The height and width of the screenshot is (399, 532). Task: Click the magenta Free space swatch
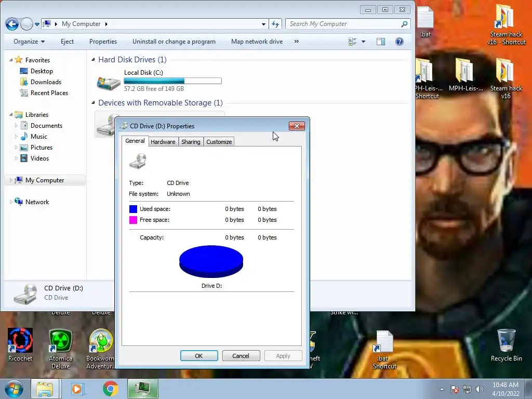pos(133,220)
